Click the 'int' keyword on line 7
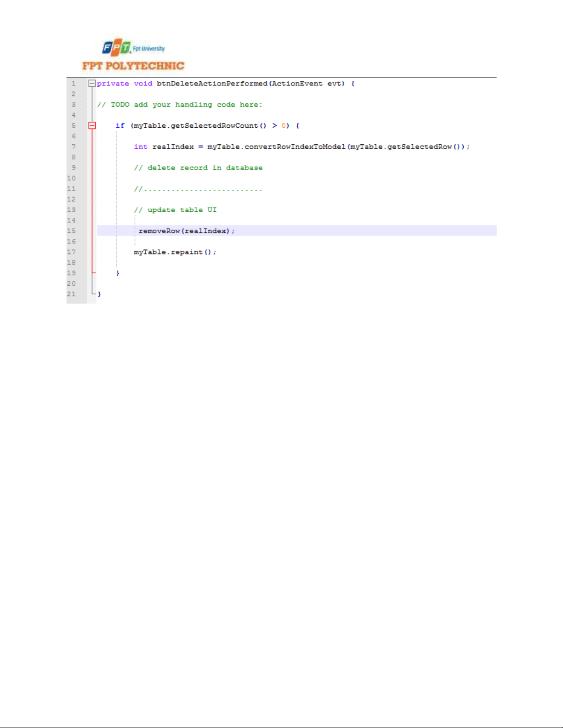Screen dimensions: 563x728 click(x=141, y=147)
